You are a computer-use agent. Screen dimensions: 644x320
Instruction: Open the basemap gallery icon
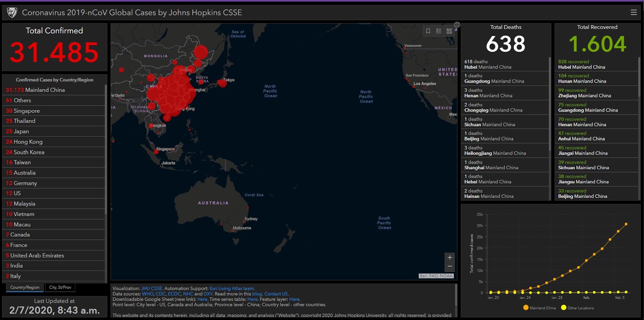point(449,31)
